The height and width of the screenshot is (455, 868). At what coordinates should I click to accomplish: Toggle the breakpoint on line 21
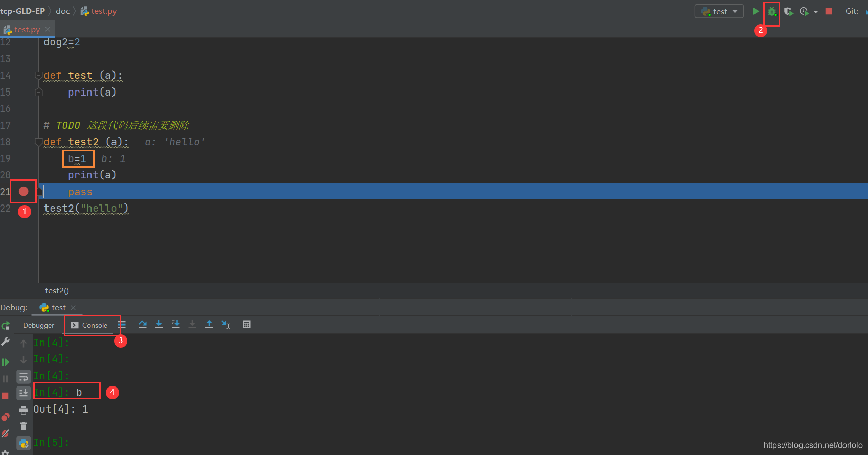[24, 191]
